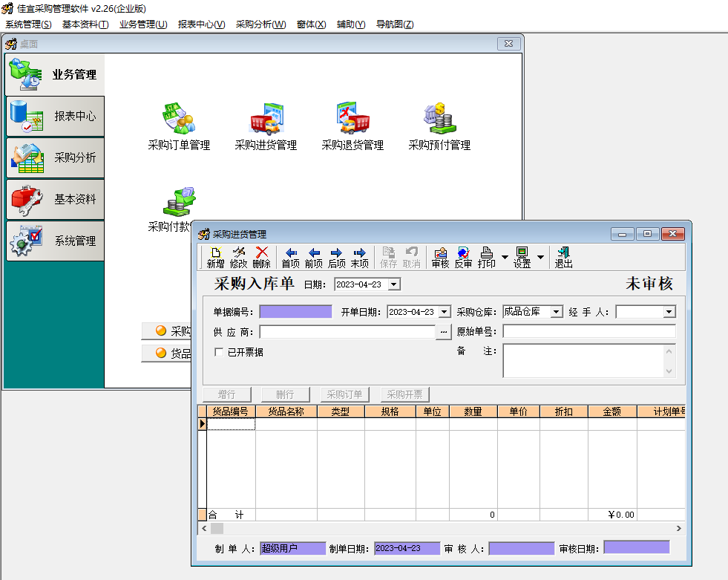Go to previous record with 前项
Screen dimensions: 728x580
[x=314, y=258]
